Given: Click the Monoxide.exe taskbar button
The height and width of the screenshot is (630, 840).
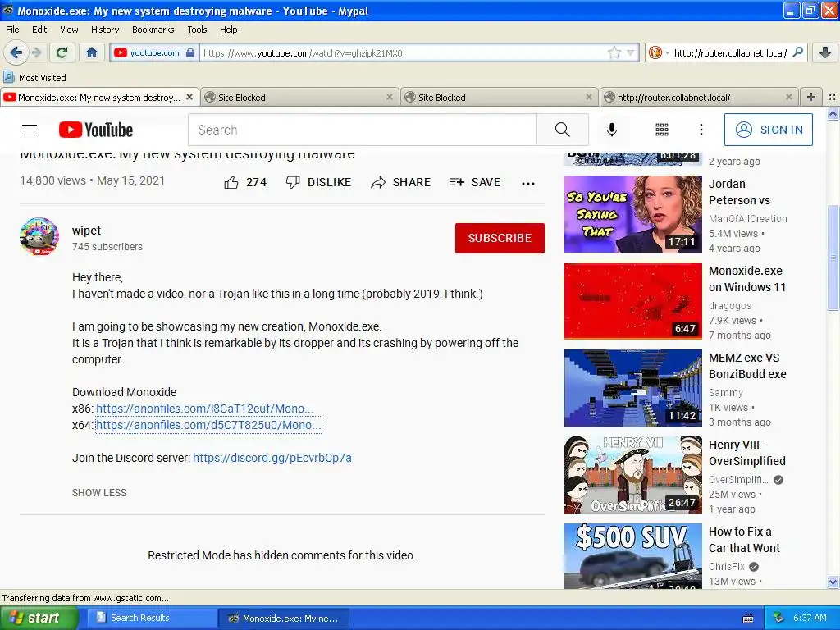Looking at the screenshot, I should pos(284,619).
